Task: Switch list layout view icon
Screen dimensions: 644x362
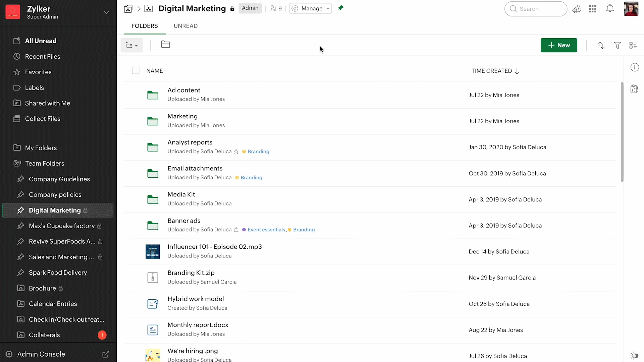Action: coord(633,45)
